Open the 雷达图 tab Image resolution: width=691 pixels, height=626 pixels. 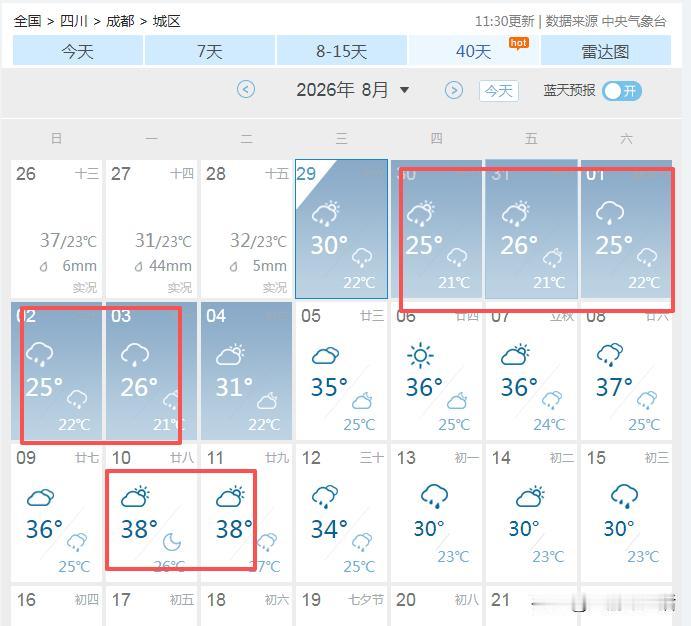pos(606,51)
